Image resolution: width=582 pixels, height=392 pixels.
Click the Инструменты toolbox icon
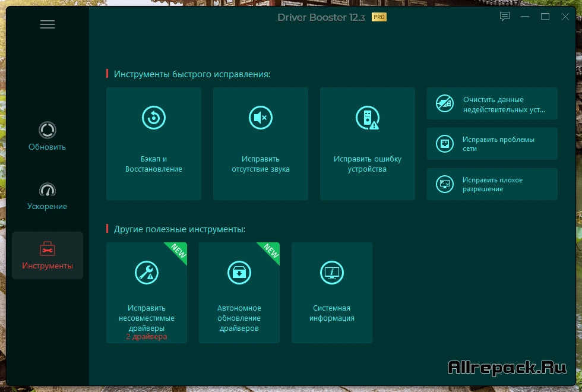[x=48, y=249]
